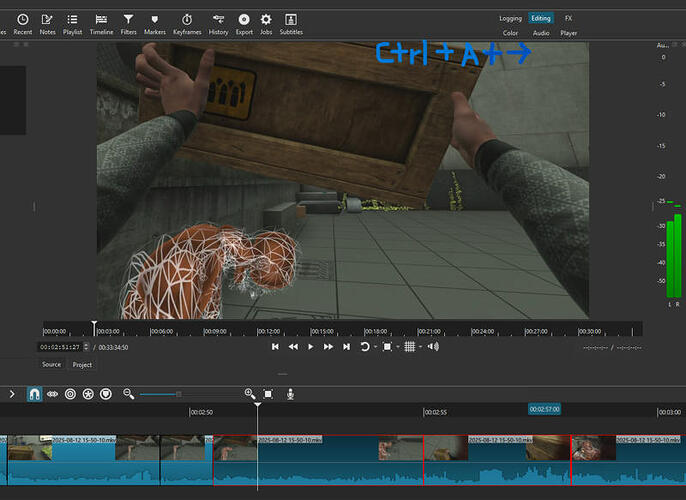
Task: Open the loop options dropdown arrow
Action: tap(375, 347)
